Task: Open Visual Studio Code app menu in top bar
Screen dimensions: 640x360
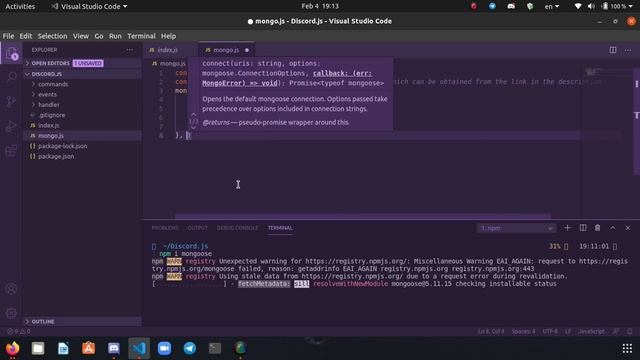Action: (89, 6)
